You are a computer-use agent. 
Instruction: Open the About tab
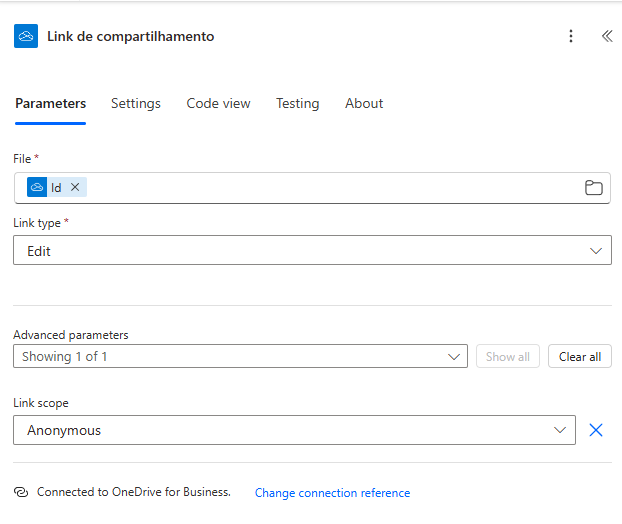tap(364, 103)
